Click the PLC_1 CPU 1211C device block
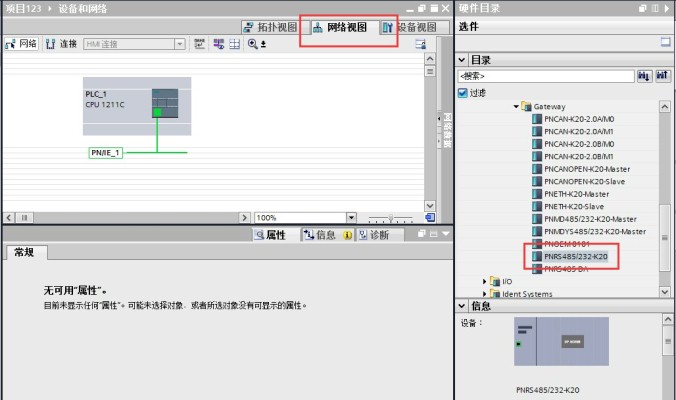 (x=136, y=104)
